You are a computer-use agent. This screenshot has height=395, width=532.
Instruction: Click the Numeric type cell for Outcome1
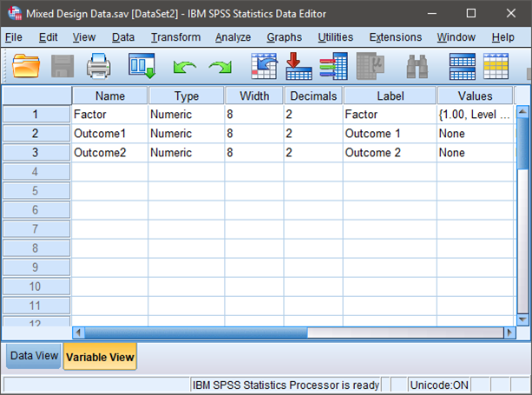click(187, 133)
